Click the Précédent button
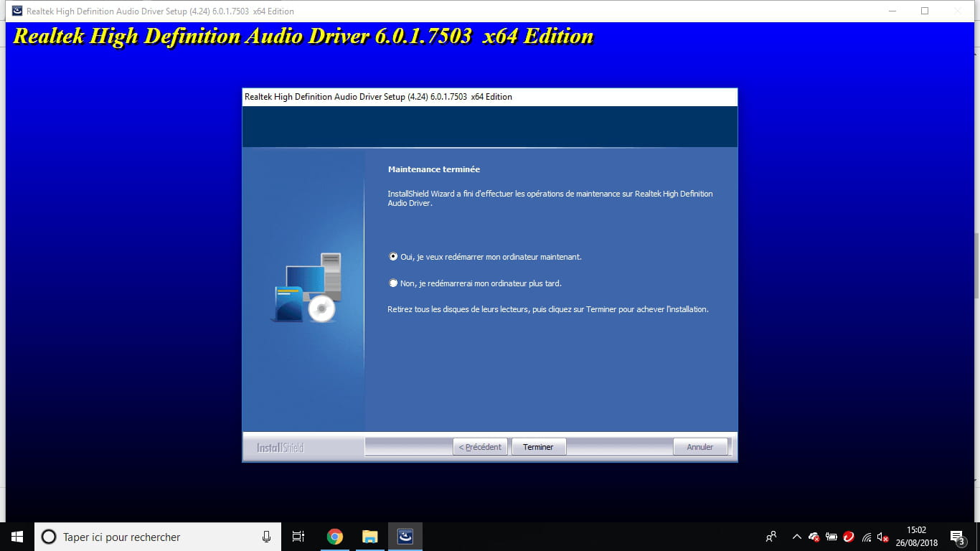The width and height of the screenshot is (980, 551). 481,447
